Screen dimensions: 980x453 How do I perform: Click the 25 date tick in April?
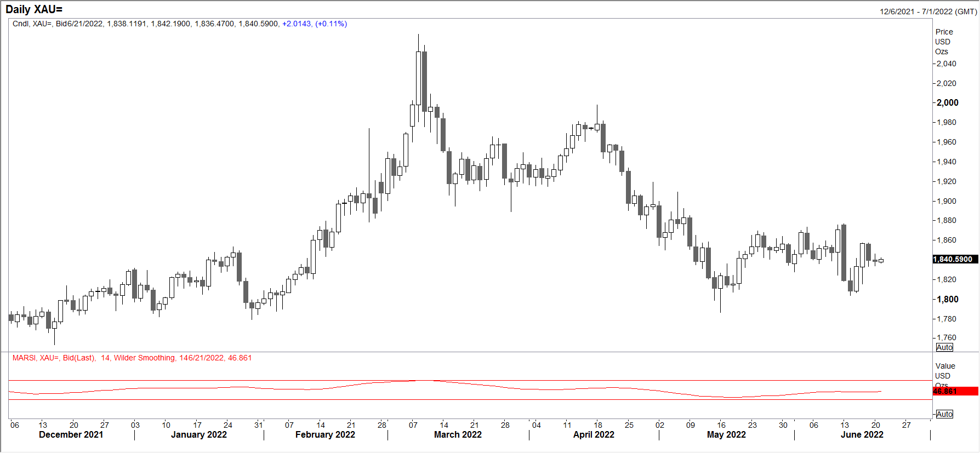629,425
